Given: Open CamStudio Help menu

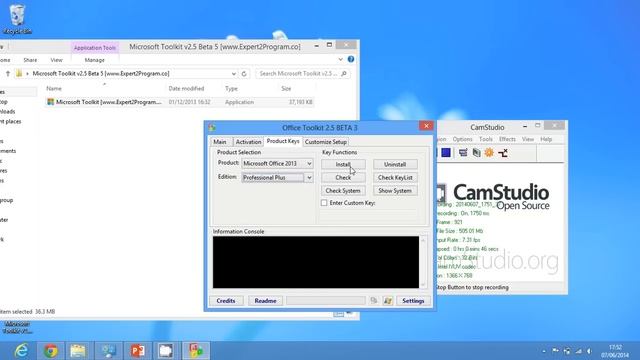Looking at the screenshot, I should (x=546, y=139).
